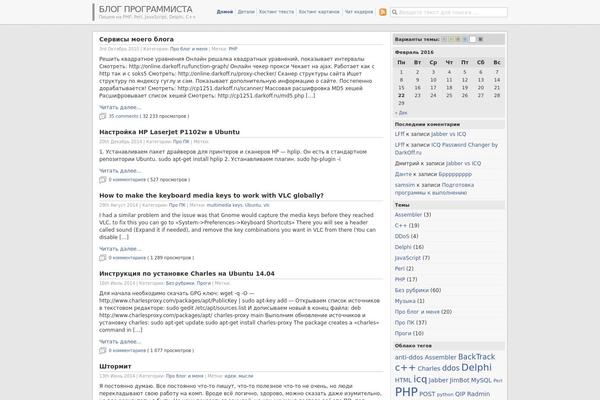Select day 22 in the February calendar
The height and width of the screenshot is (400, 600).
tap(401, 96)
